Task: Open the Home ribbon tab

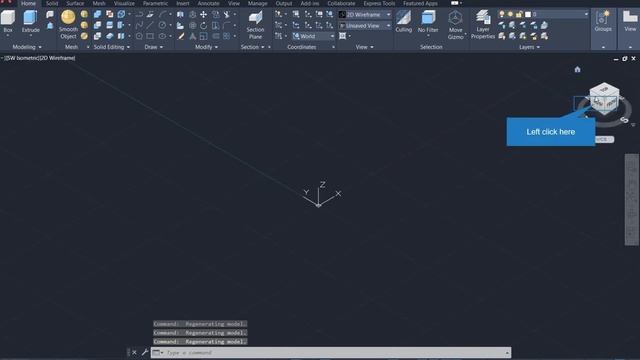Action: click(28, 3)
